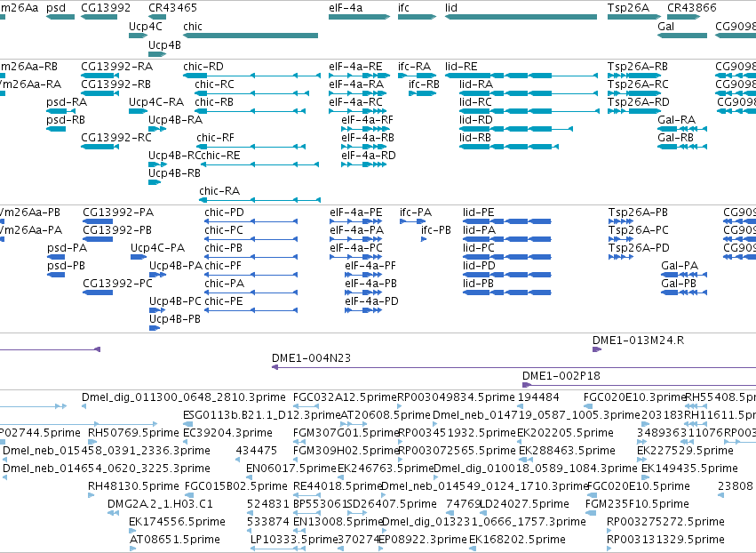Select the chic-RA transcript label
The width and height of the screenshot is (756, 553).
219,190
